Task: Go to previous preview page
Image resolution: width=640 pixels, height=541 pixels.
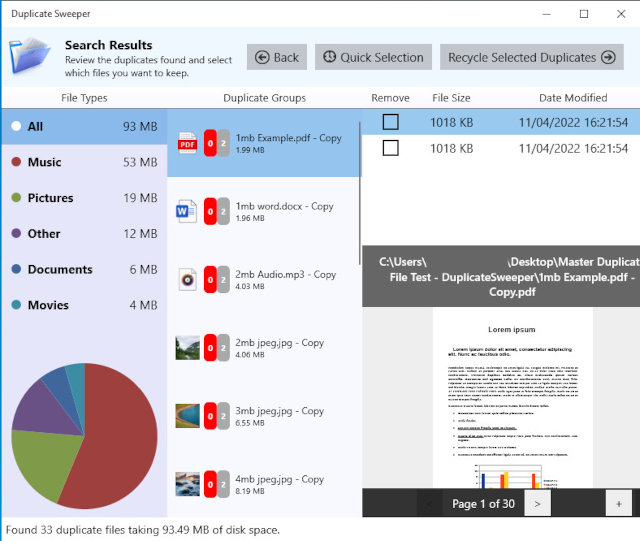Action: (x=429, y=504)
